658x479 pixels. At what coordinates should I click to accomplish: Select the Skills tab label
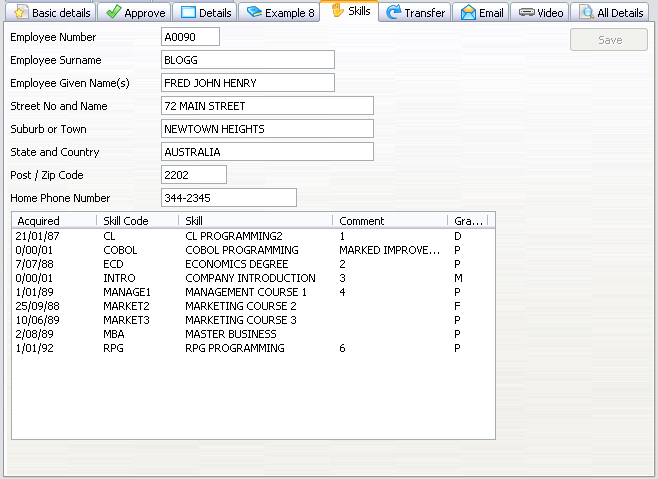pos(359,11)
